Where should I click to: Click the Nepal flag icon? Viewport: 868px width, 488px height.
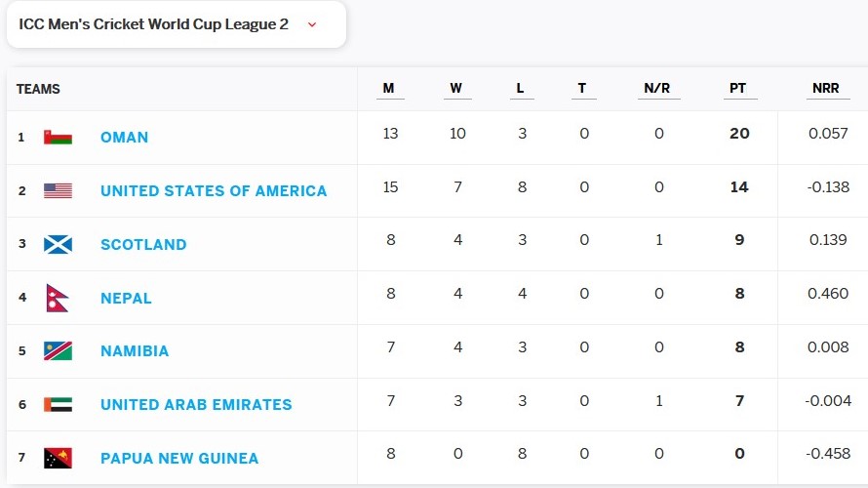[57, 298]
